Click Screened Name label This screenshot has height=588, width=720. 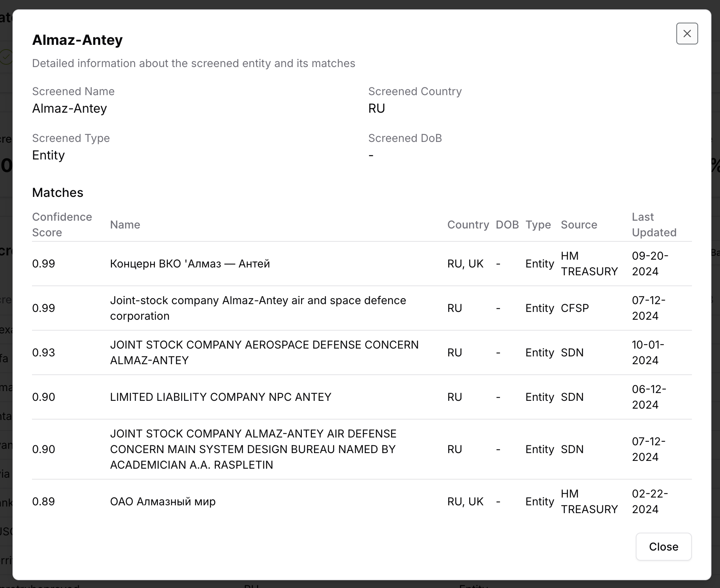(x=73, y=91)
